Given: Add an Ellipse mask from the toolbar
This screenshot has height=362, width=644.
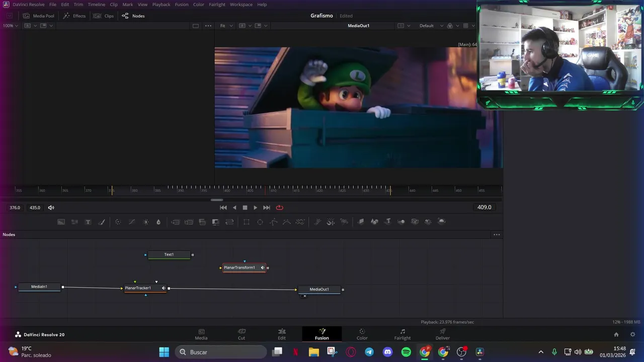Looking at the screenshot, I should tap(260, 222).
